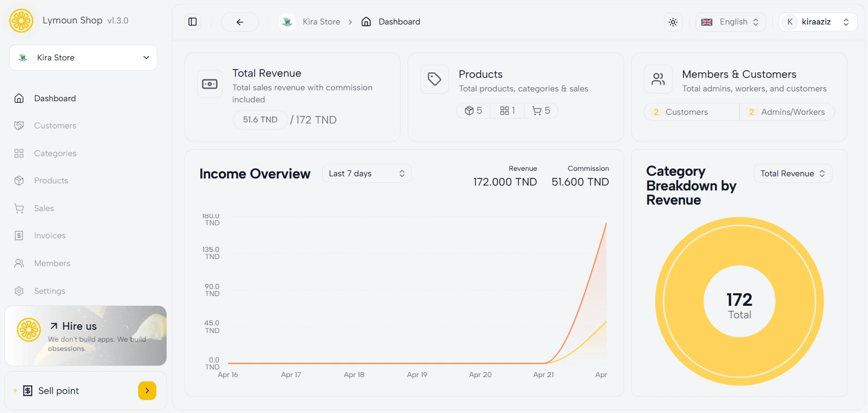
Task: Click the Products box icon in sidebar
Action: (19, 181)
